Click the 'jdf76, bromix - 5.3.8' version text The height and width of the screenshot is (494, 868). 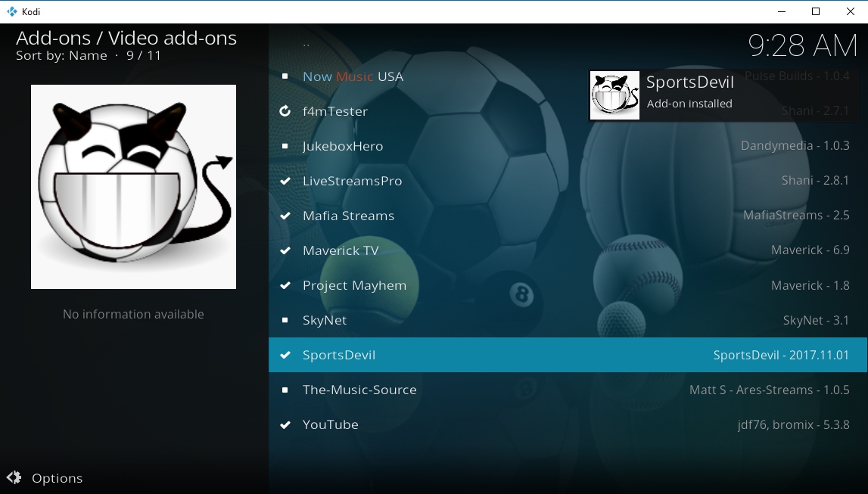click(793, 425)
